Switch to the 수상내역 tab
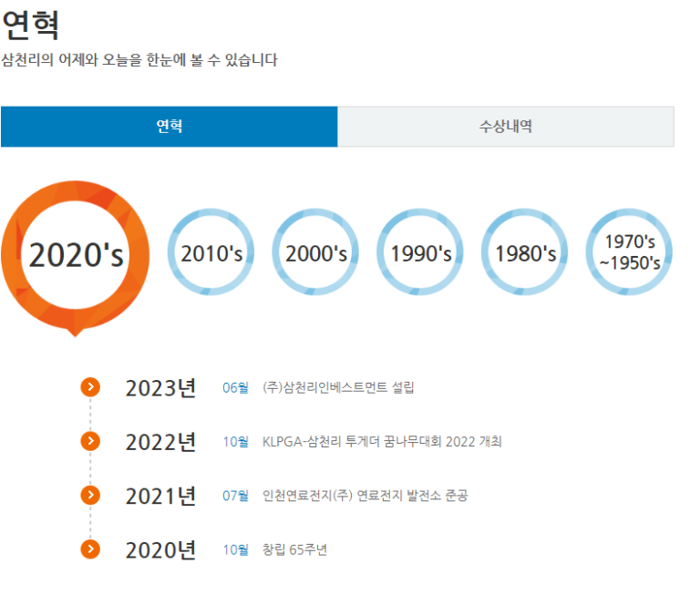This screenshot has height=605, width=700. pos(506,127)
